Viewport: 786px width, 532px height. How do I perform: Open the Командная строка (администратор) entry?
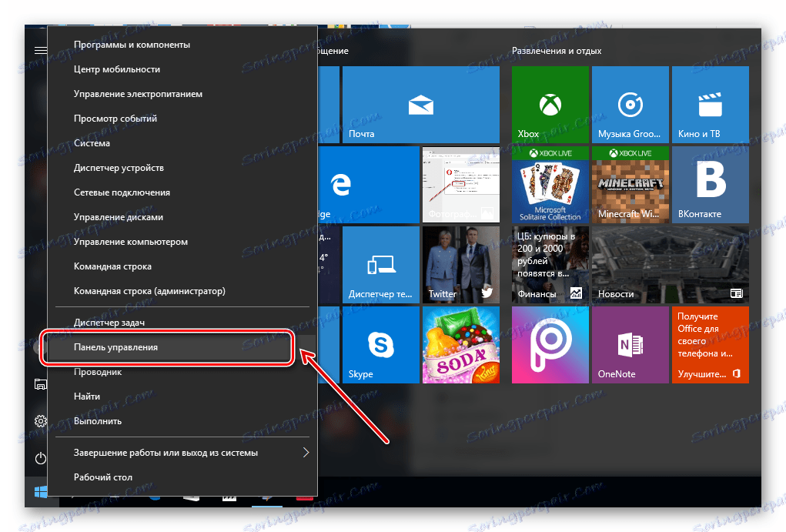point(182,291)
